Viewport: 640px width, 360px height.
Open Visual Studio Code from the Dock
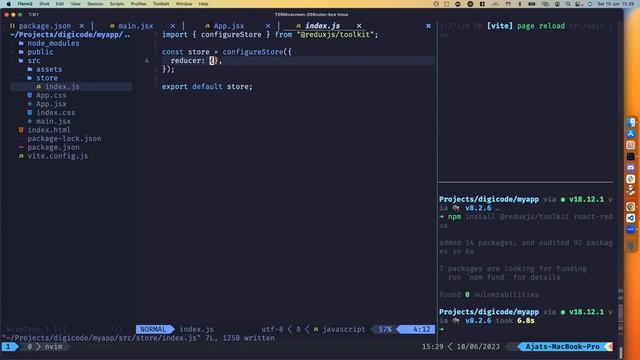tap(631, 218)
